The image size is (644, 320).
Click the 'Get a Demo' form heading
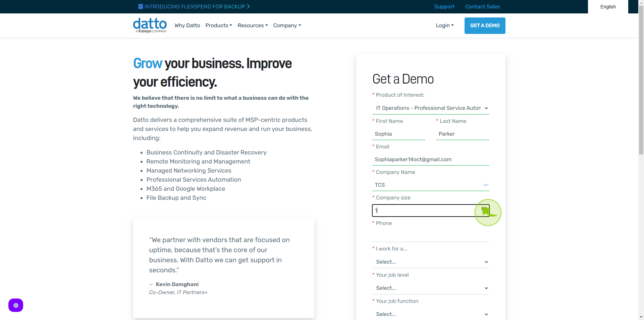pyautogui.click(x=403, y=79)
